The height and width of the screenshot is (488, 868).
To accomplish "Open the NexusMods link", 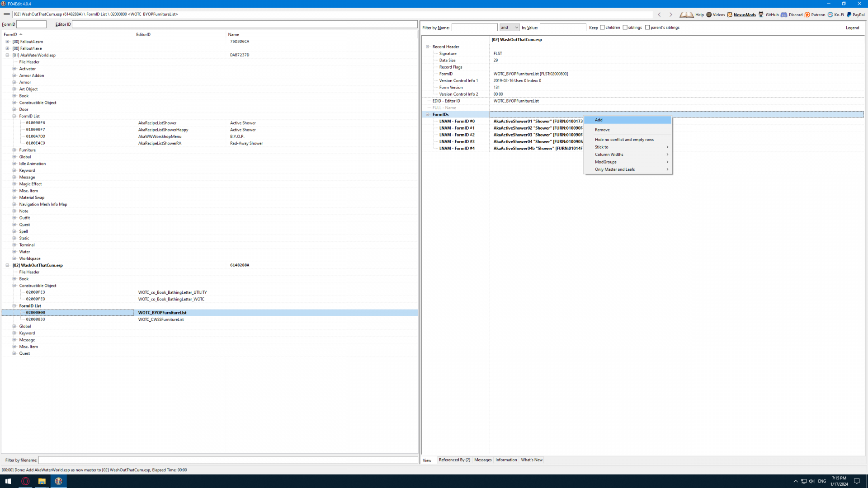I will click(744, 14).
